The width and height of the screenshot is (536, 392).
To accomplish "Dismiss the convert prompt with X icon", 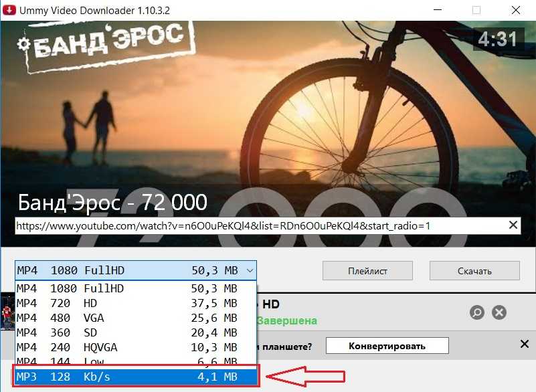I will [x=525, y=344].
